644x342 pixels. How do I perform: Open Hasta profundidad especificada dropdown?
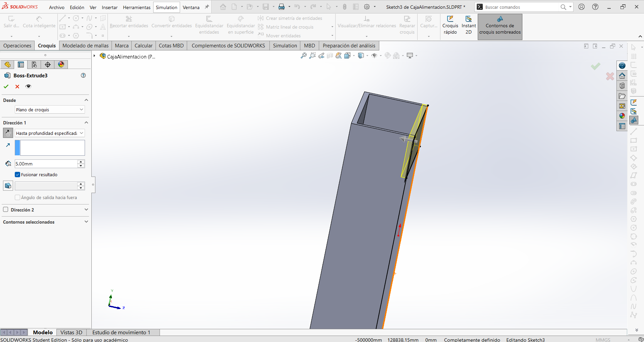[x=50, y=133]
